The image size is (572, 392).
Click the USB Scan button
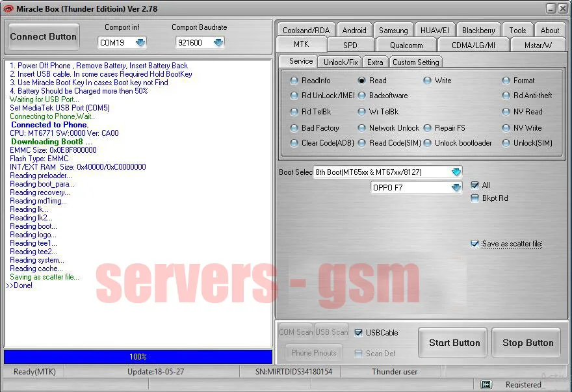point(331,332)
